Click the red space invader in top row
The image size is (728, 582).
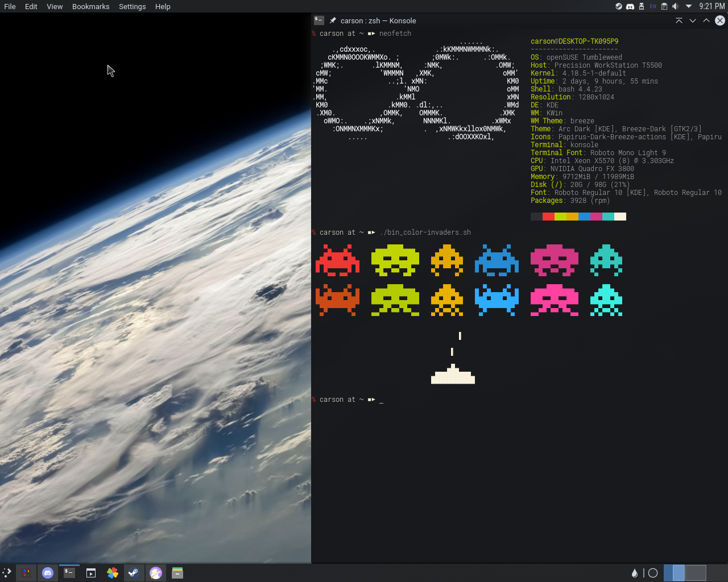point(337,260)
